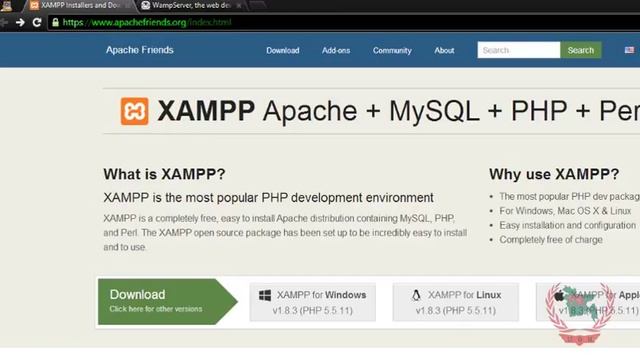This screenshot has width=640, height=360.
Task: Click the green Search button
Action: coord(580,50)
